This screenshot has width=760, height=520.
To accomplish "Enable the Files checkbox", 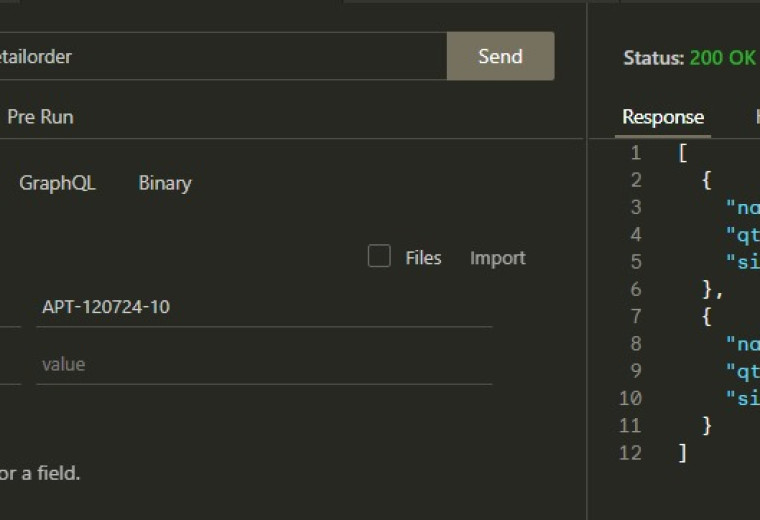I will 379,256.
